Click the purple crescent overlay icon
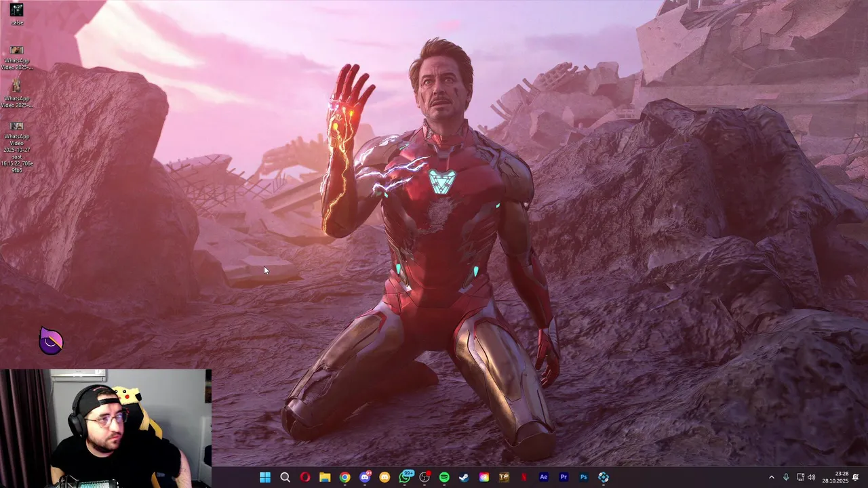 [51, 341]
